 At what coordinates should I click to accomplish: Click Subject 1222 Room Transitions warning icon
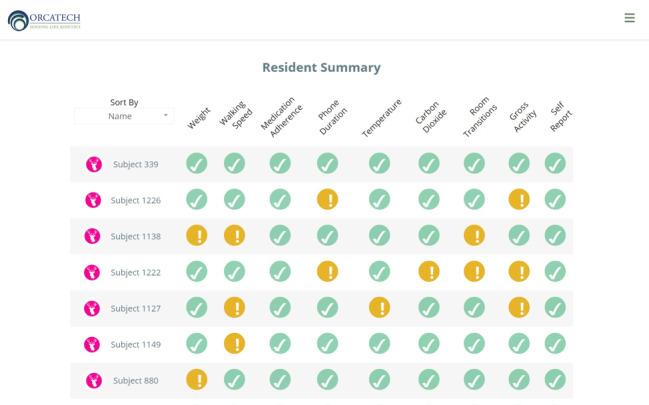coord(474,272)
